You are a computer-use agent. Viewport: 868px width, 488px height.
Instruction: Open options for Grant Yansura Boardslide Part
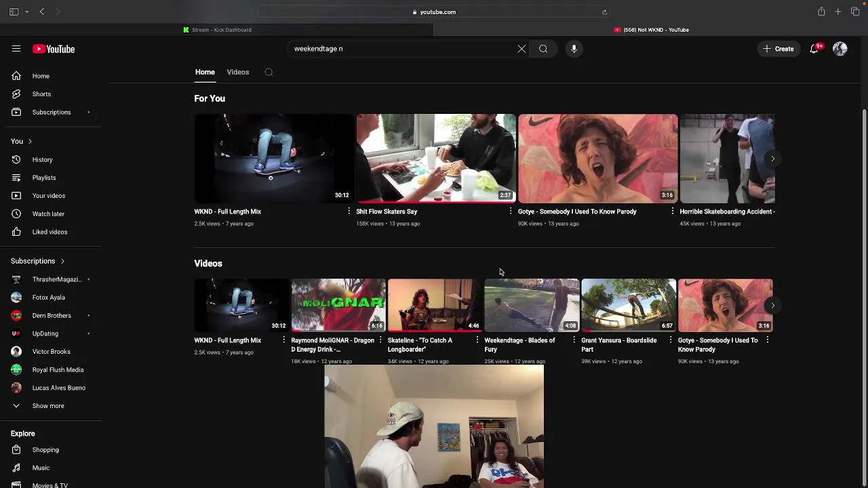(x=671, y=340)
